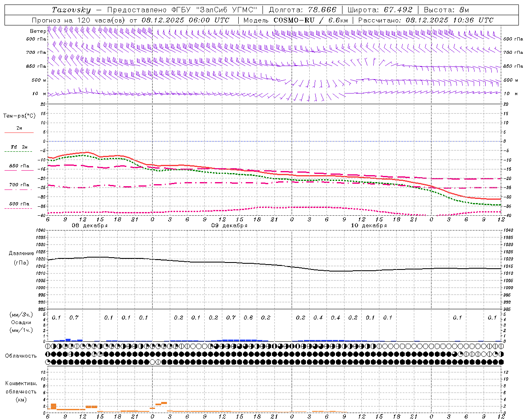Click the Рассчитано: 08.12.2025 10:36 UTC timestamp
The height and width of the screenshot is (420, 525).
click(x=426, y=20)
